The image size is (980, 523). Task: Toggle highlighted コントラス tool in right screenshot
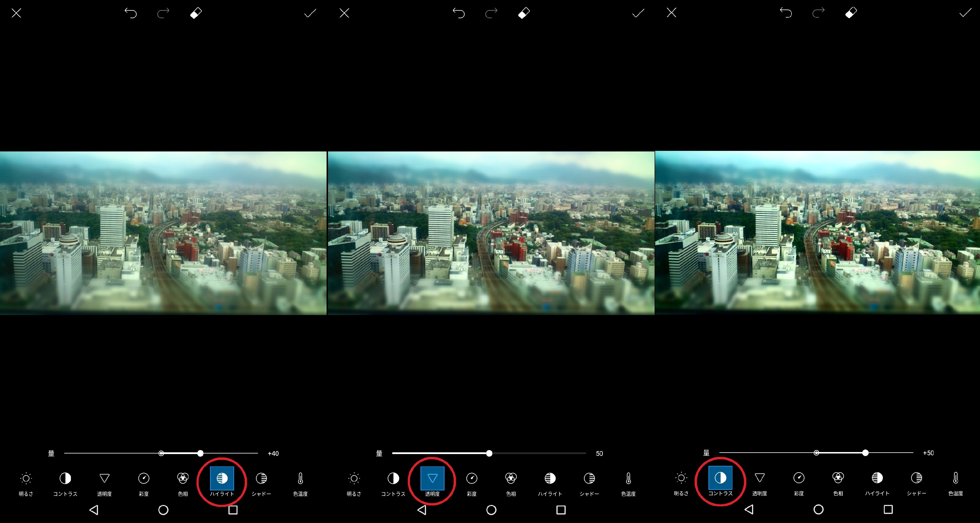point(720,478)
